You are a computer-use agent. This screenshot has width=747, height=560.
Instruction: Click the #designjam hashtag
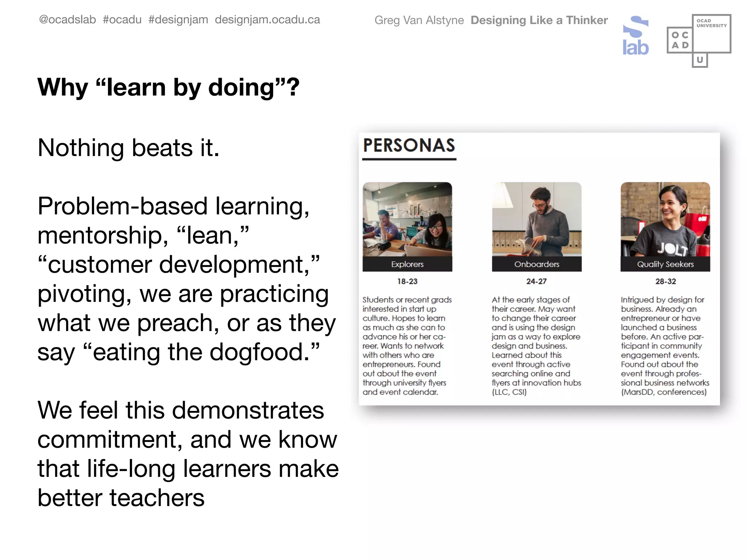[x=178, y=20]
